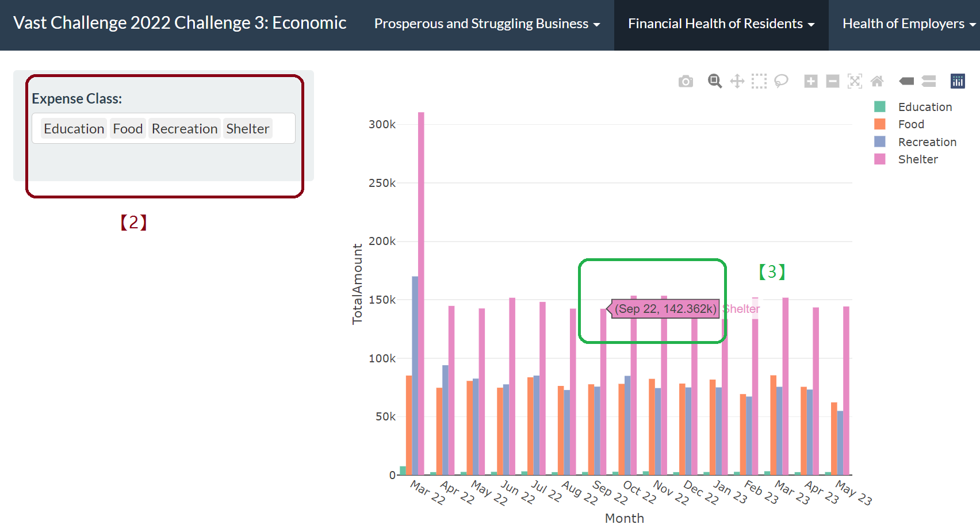
Task: Expand Health of Employers dropdown
Action: [908, 24]
